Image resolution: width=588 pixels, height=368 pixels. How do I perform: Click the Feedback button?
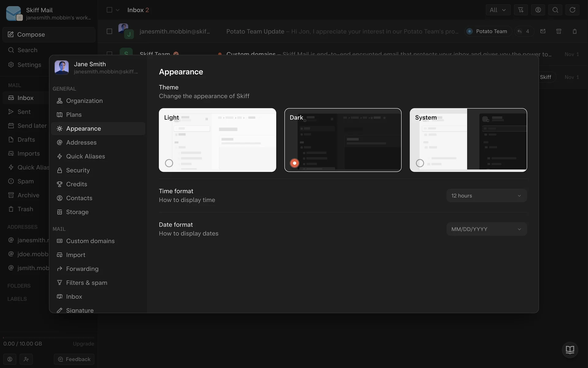coord(74,359)
